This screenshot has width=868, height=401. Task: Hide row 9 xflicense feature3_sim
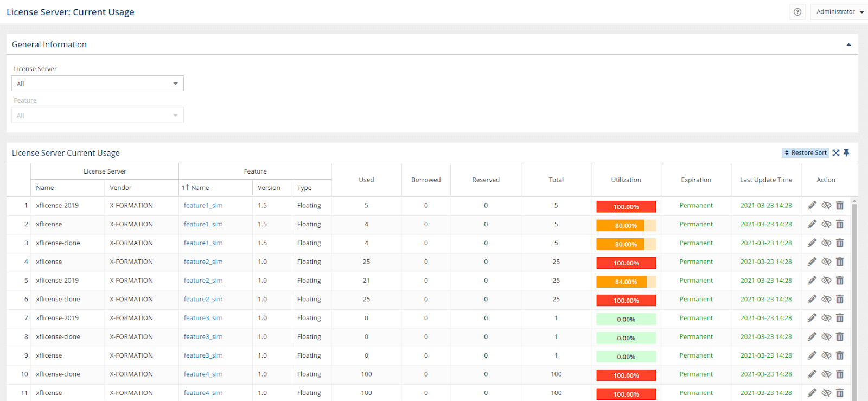pyautogui.click(x=826, y=355)
